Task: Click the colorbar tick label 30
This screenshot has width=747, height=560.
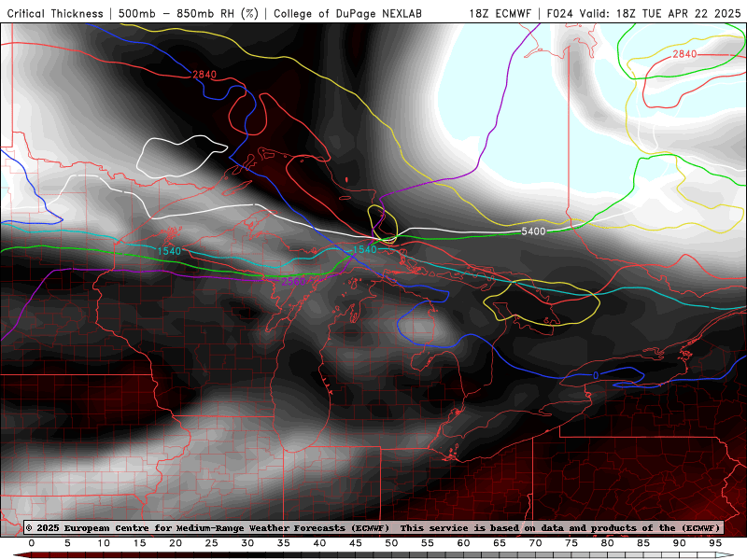Action: click(x=247, y=543)
